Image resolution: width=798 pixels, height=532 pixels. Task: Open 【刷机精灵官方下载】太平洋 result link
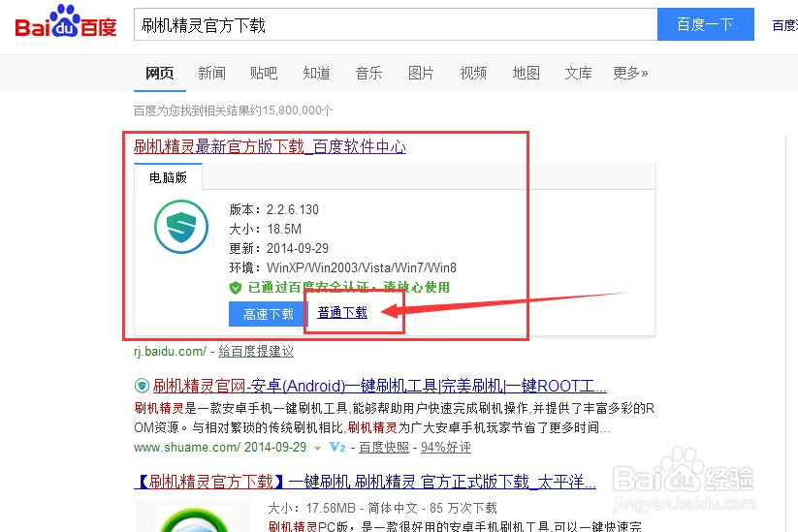tap(365, 482)
